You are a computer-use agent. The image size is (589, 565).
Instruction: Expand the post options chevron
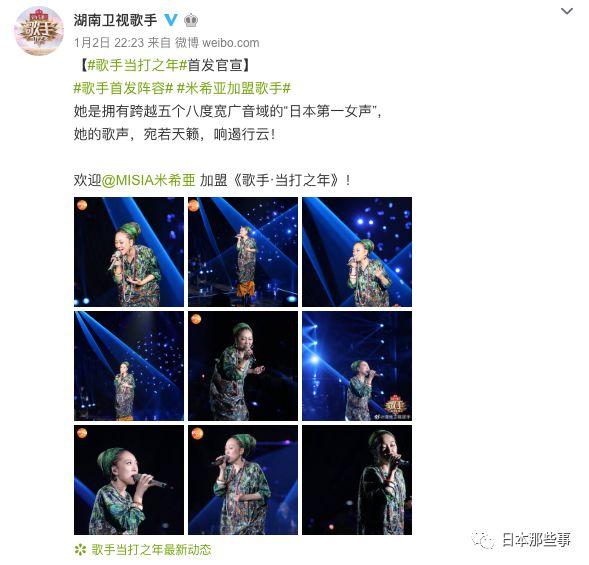566,11
